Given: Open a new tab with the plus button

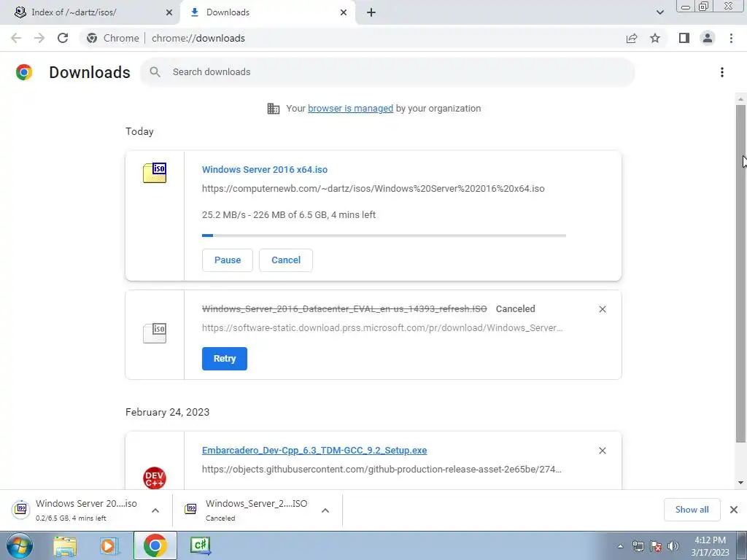Looking at the screenshot, I should (371, 12).
